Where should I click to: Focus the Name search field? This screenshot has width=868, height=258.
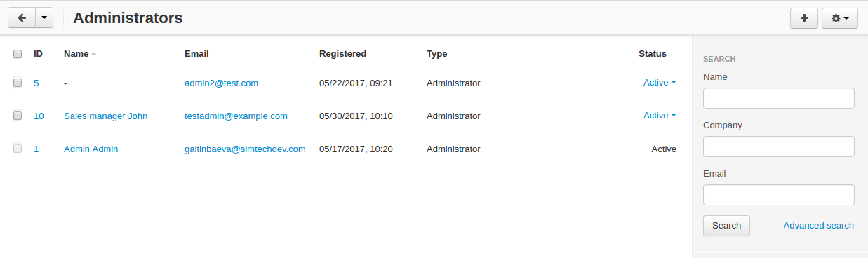click(x=778, y=98)
